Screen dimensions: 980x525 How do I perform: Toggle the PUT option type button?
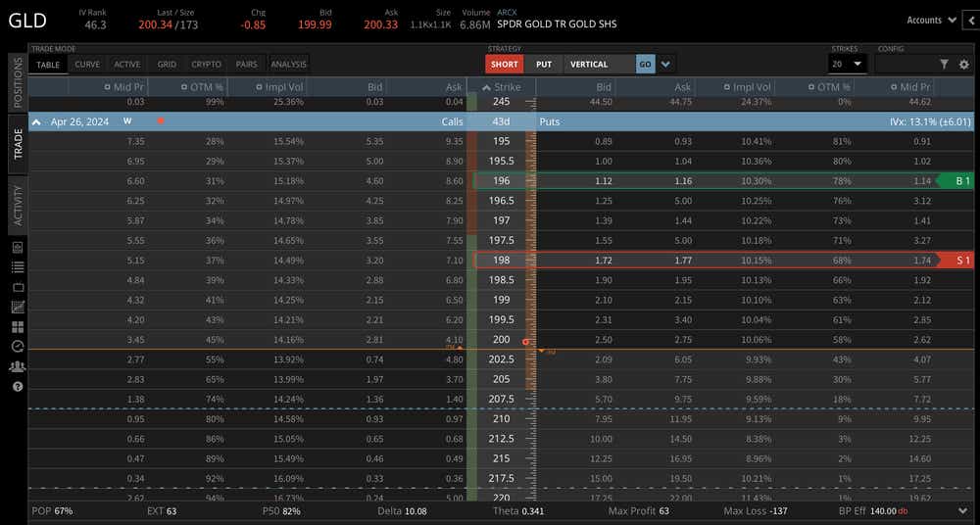tap(544, 65)
